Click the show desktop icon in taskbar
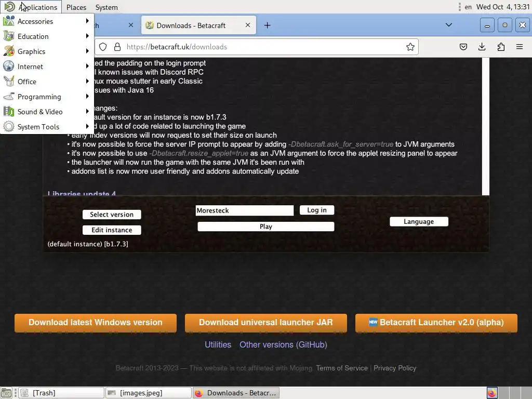Viewport: 532px width, 399px height. [6, 393]
